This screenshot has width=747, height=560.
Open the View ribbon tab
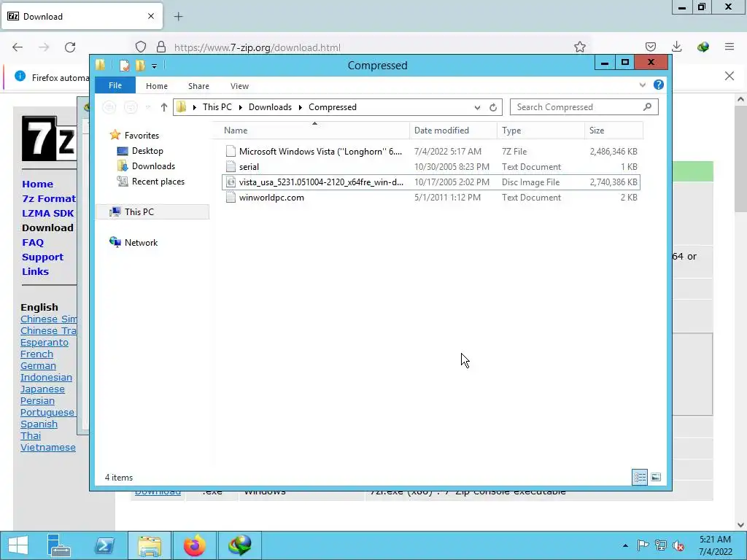click(239, 86)
